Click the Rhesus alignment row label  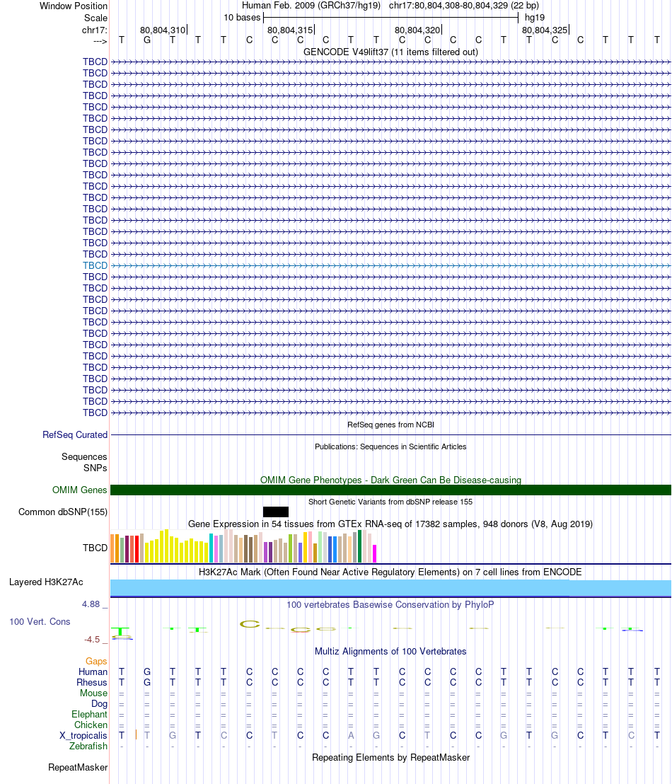click(92, 683)
